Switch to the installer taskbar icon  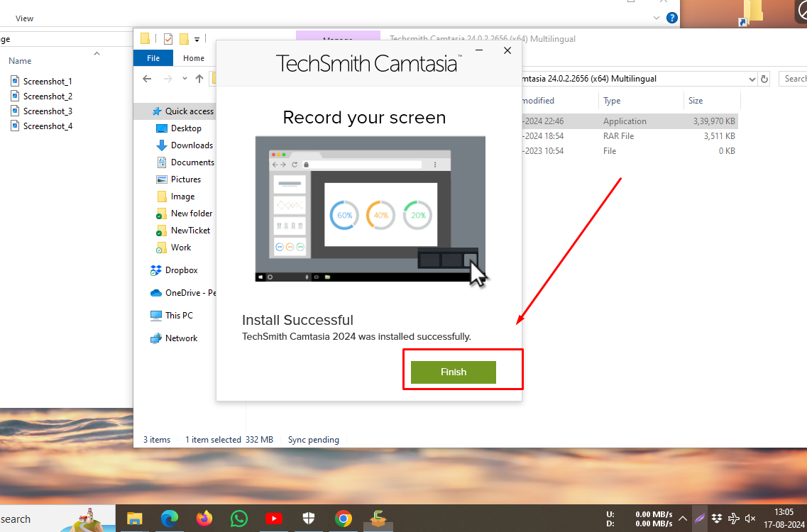(378, 518)
